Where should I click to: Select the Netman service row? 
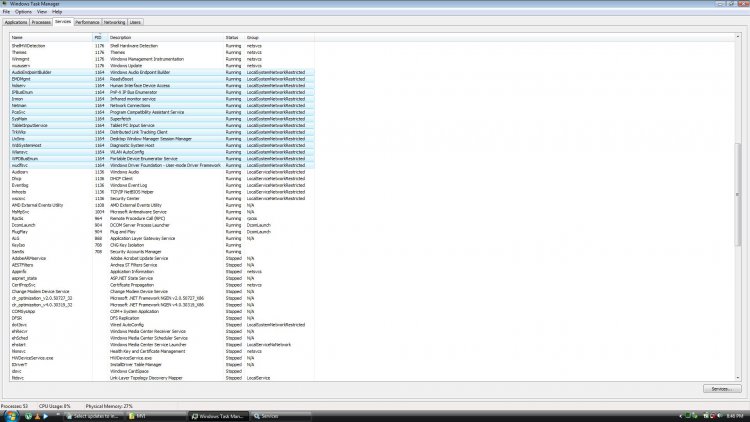pyautogui.click(x=162, y=106)
